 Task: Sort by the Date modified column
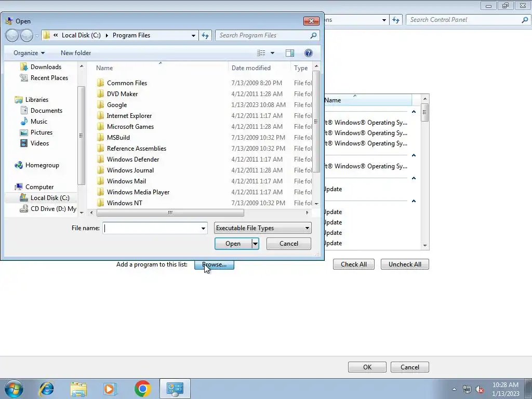pyautogui.click(x=259, y=68)
